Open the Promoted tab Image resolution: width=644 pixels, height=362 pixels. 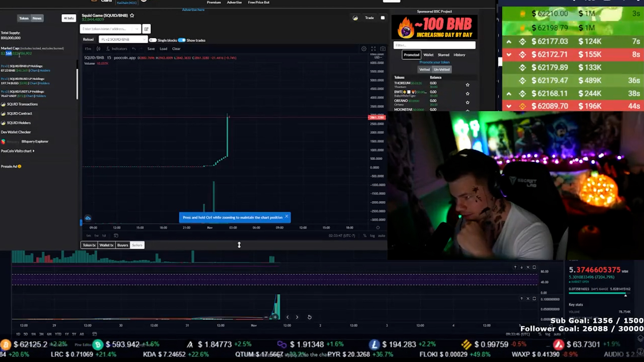pos(412,55)
